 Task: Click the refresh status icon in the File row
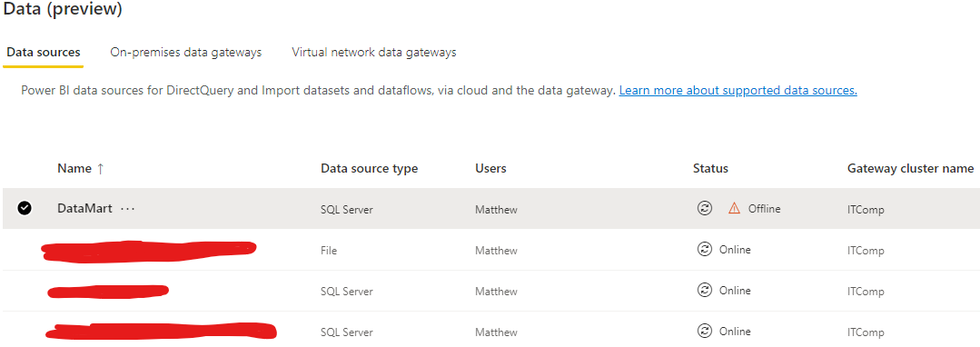pyautogui.click(x=705, y=250)
